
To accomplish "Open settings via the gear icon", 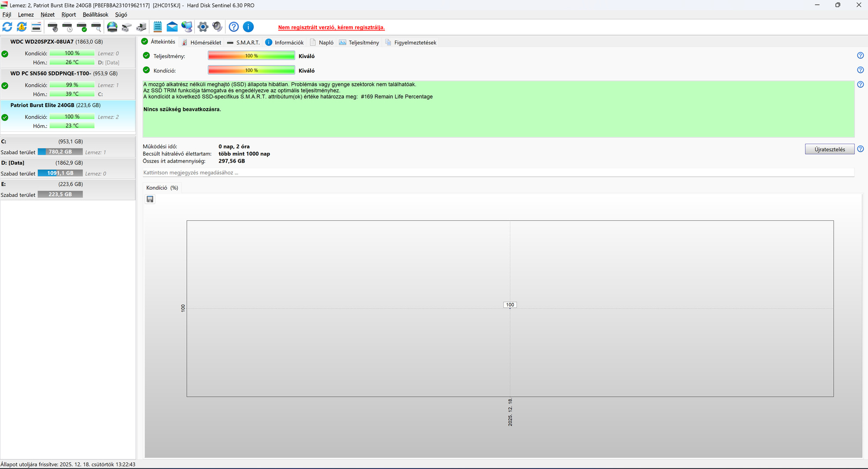I will tap(203, 27).
